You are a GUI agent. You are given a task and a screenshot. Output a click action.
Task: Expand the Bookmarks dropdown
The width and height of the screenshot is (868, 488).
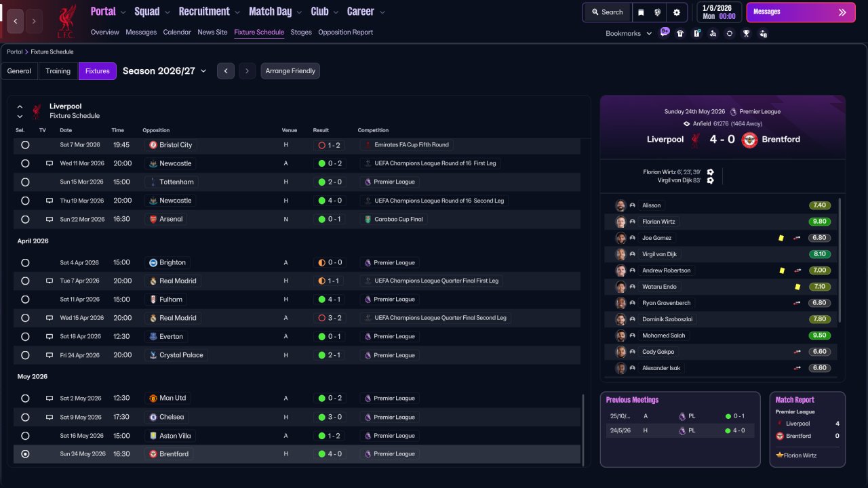pos(629,33)
